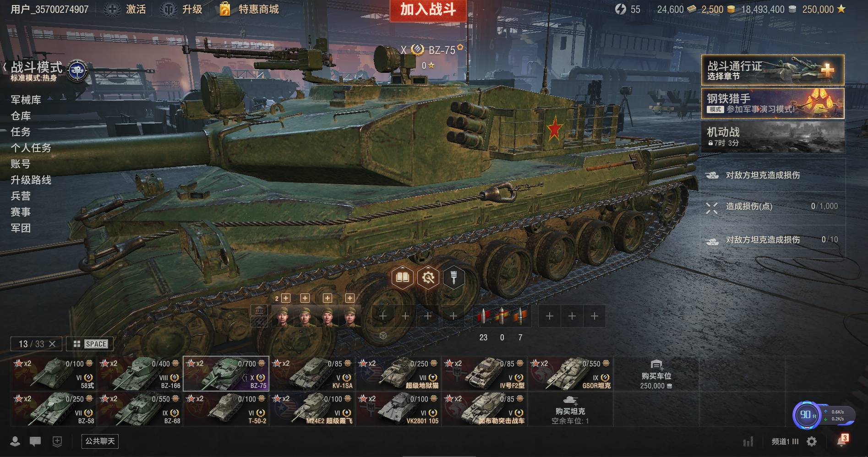Toggle the SPACE carousel grid view
This screenshot has height=457, width=868.
click(90, 344)
